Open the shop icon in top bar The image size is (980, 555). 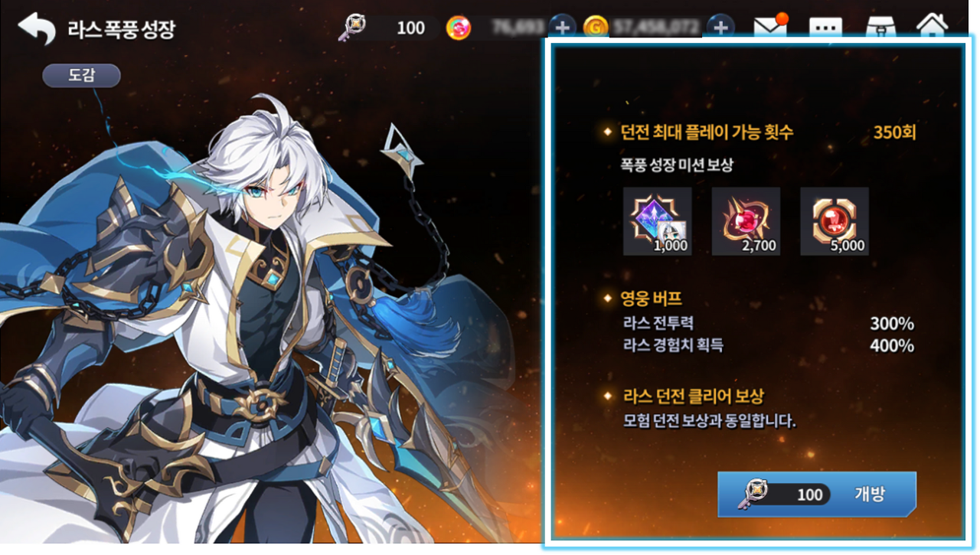[x=880, y=28]
